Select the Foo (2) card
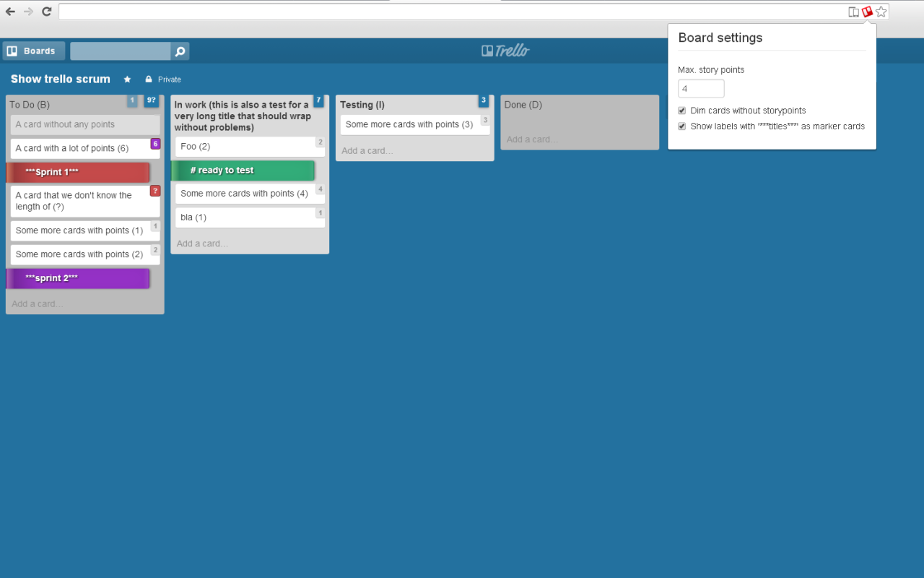The image size is (924, 578). (249, 146)
